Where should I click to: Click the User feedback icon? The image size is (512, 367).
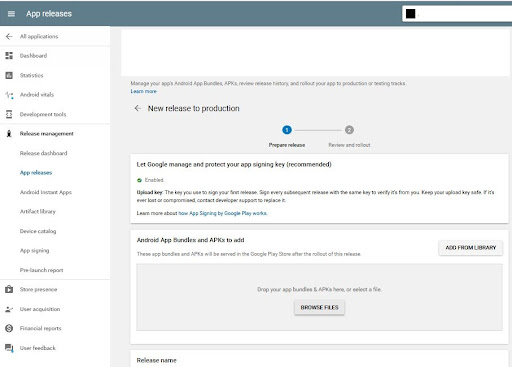[9, 348]
